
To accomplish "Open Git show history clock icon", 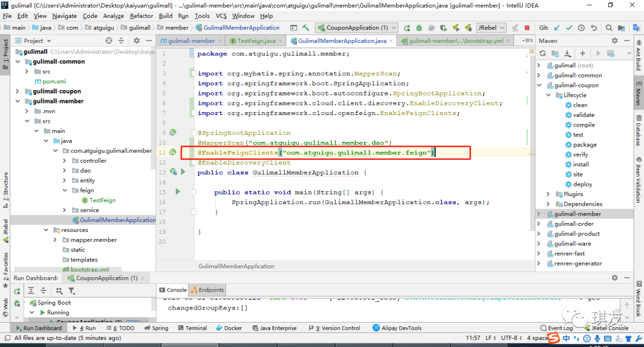I will tap(581, 28).
